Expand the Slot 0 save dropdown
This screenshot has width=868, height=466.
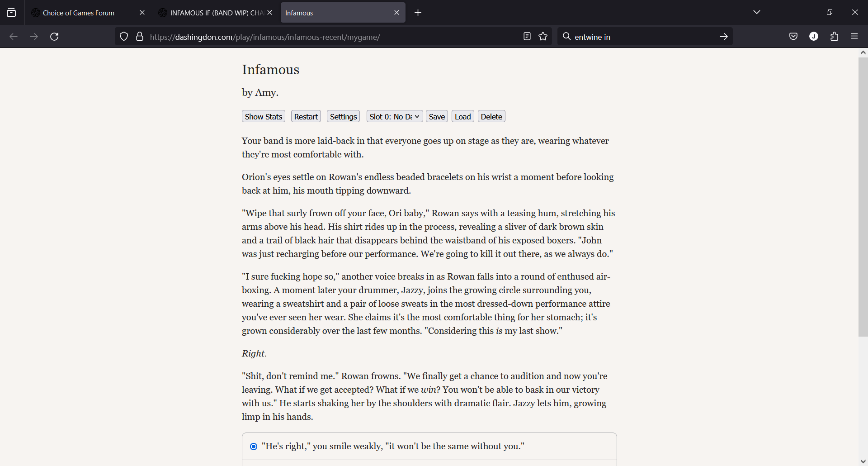click(x=395, y=116)
